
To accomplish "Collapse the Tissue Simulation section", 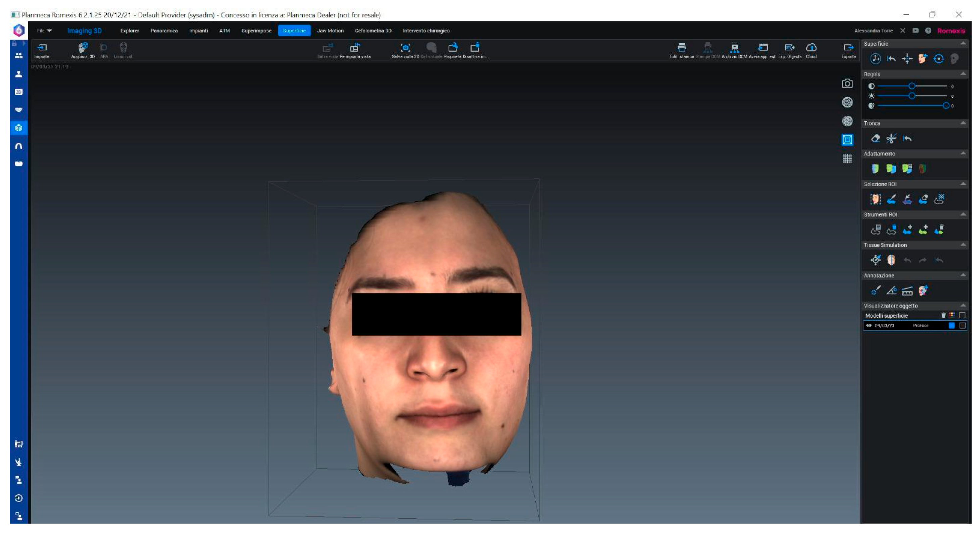I will [x=963, y=245].
